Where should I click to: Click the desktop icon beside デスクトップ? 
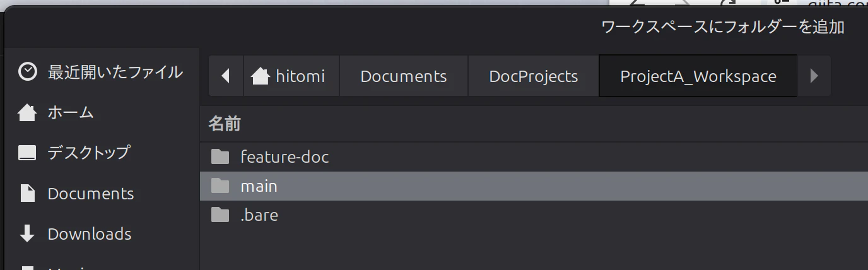[x=28, y=153]
